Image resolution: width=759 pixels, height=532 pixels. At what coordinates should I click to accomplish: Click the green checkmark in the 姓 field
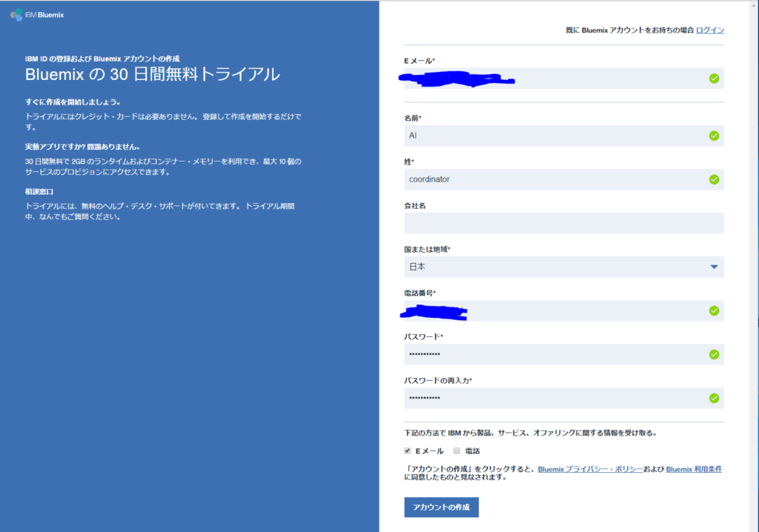click(714, 179)
